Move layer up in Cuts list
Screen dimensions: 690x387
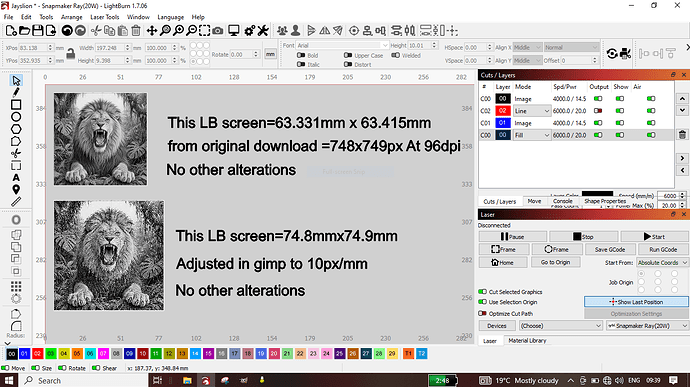point(682,99)
